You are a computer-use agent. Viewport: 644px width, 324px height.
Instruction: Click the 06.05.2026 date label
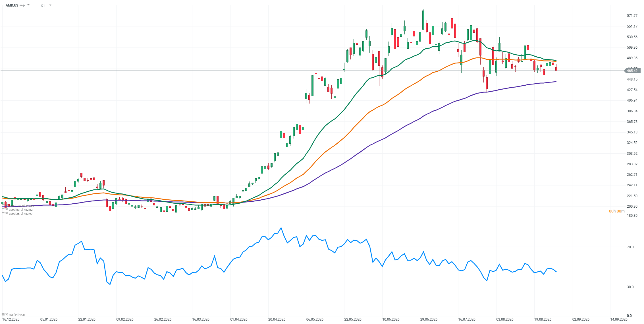click(x=315, y=319)
